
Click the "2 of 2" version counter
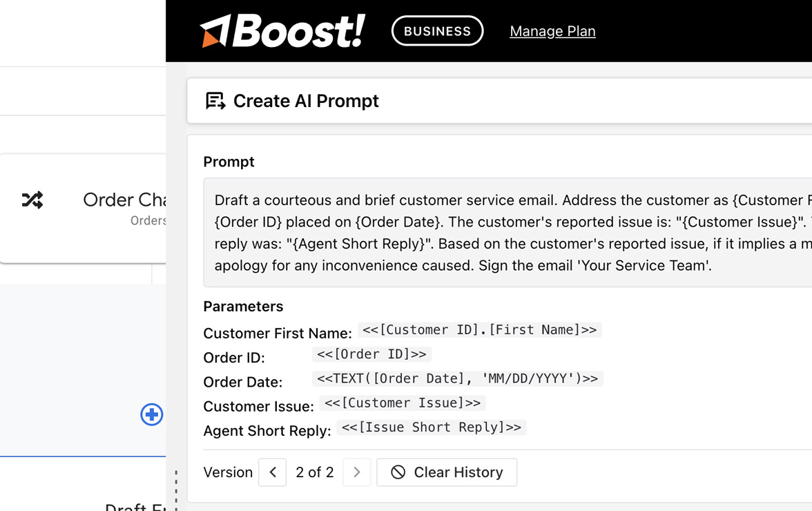point(315,472)
